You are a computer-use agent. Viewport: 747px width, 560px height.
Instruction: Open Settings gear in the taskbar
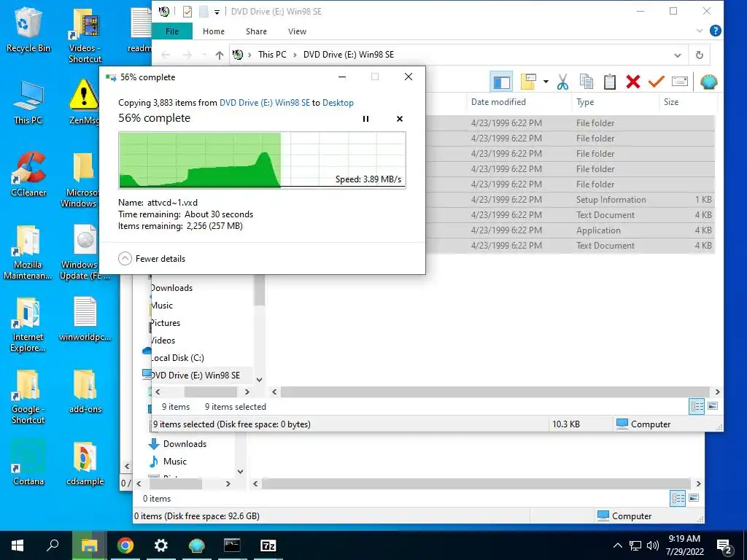click(161, 545)
